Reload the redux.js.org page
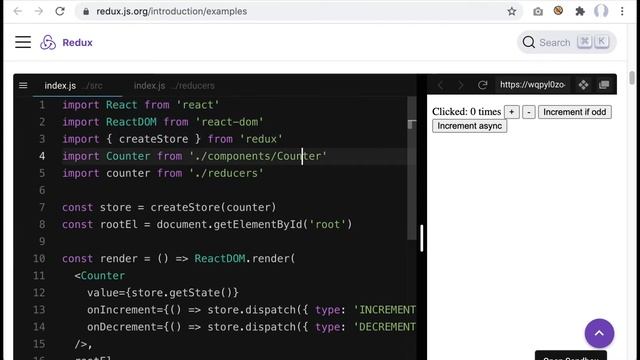640x360 pixels. (x=60, y=11)
